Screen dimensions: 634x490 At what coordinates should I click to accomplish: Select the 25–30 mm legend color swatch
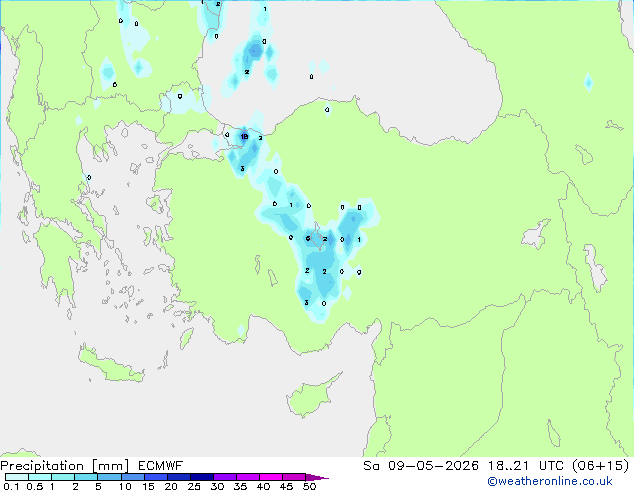(x=201, y=477)
